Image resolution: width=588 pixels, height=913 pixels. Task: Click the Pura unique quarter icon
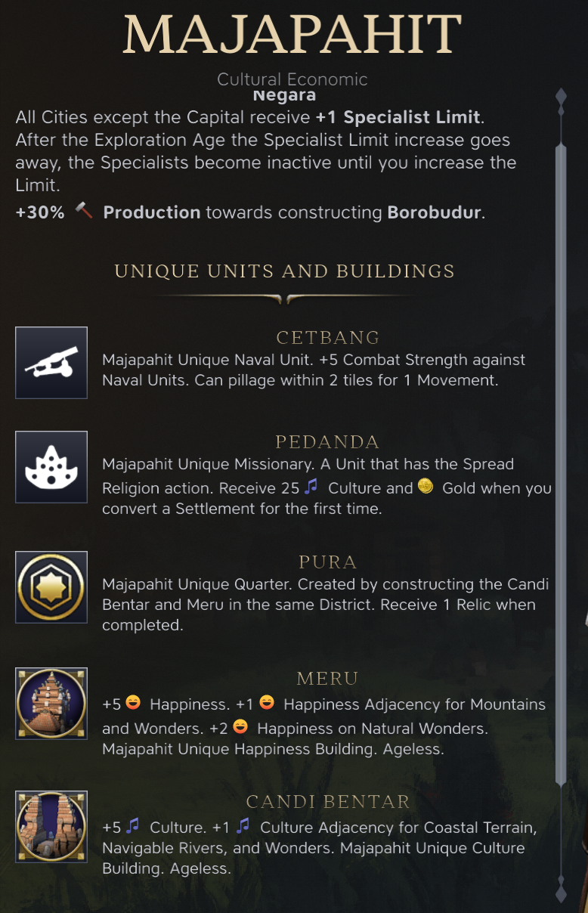51,587
